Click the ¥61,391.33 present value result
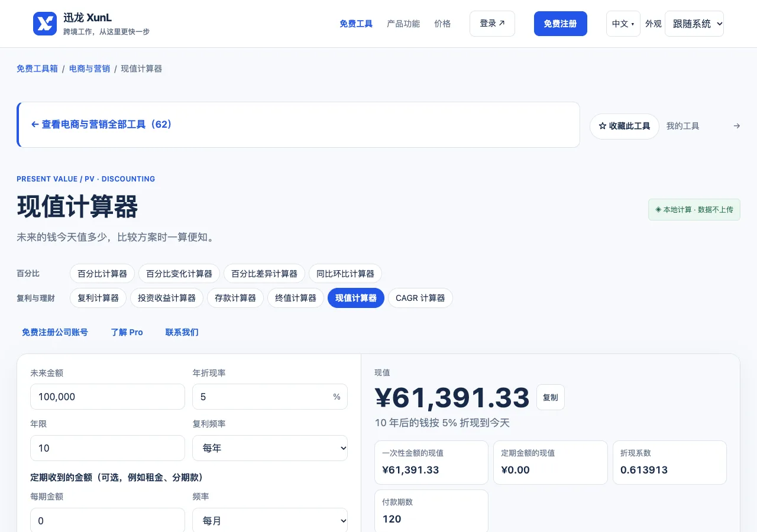The width and height of the screenshot is (757, 532). (452, 397)
